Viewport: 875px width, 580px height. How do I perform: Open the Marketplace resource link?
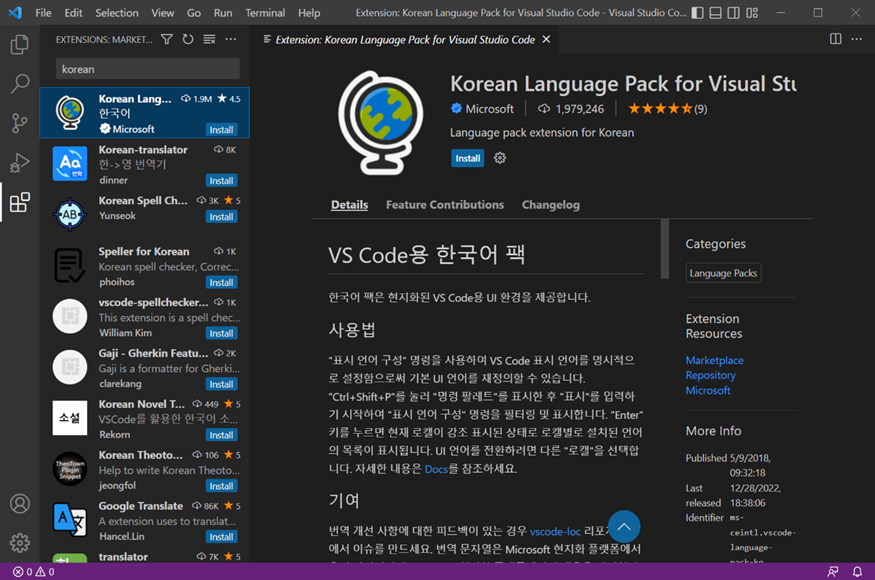(x=714, y=360)
